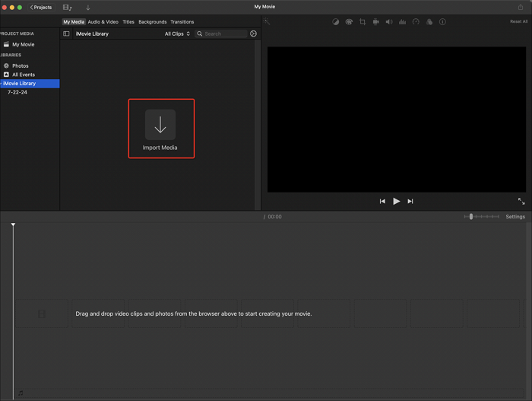Open timeline Settings
The height and width of the screenshot is (401, 532).
(515, 216)
